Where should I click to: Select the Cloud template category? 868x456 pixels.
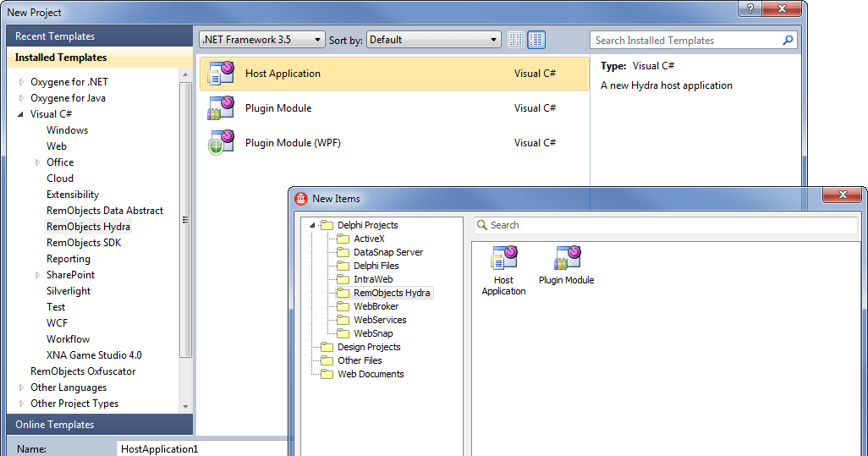tap(60, 179)
